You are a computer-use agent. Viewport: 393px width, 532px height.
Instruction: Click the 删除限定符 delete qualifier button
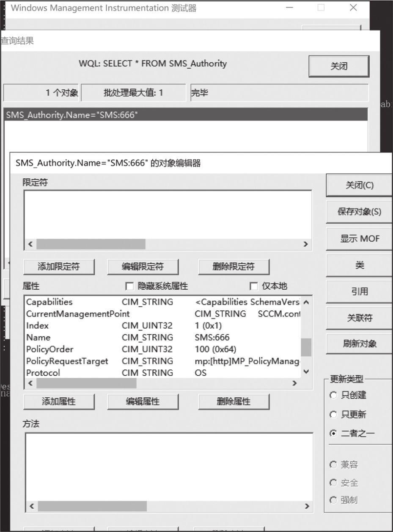[234, 266]
